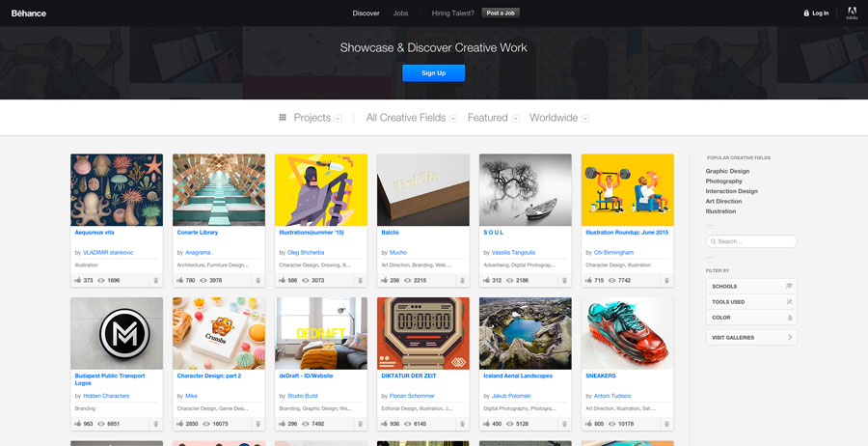Open the Aequoreus vita project title
The image size is (868, 446).
pyautogui.click(x=95, y=233)
